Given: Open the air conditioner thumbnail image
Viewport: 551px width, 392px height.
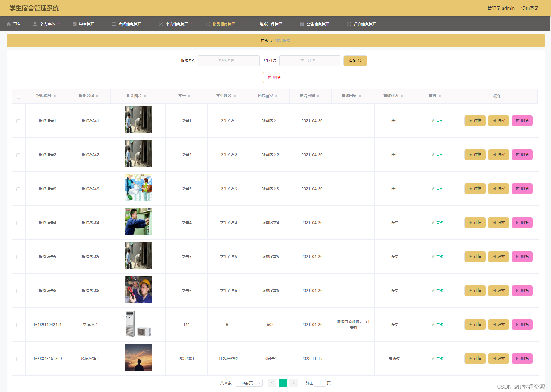Looking at the screenshot, I should (x=139, y=324).
